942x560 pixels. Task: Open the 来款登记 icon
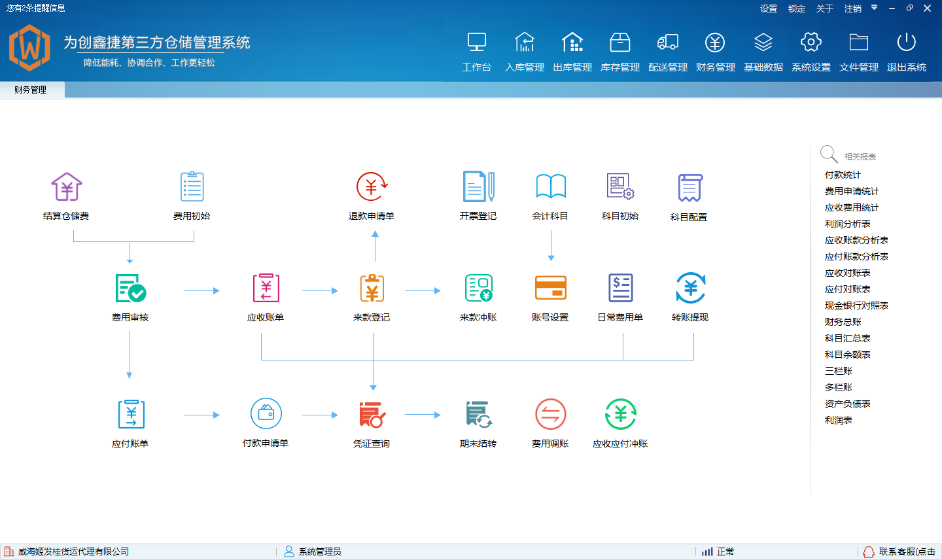click(372, 288)
